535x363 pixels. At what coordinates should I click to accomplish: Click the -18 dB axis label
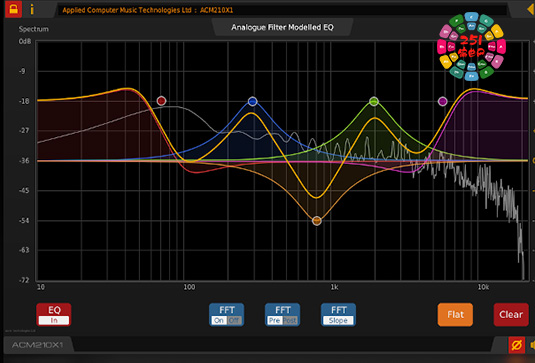(x=24, y=101)
